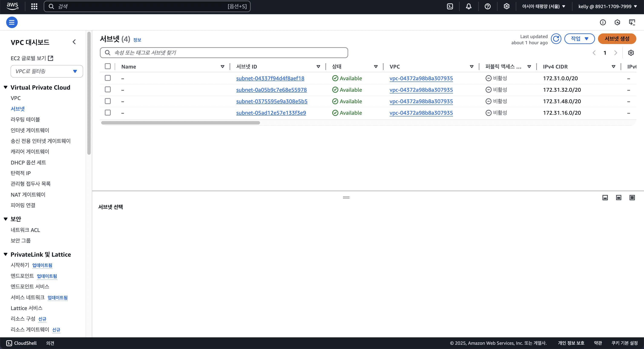Collapse the VPC dashboard side panel
Image resolution: width=644 pixels, height=349 pixels.
[x=74, y=42]
